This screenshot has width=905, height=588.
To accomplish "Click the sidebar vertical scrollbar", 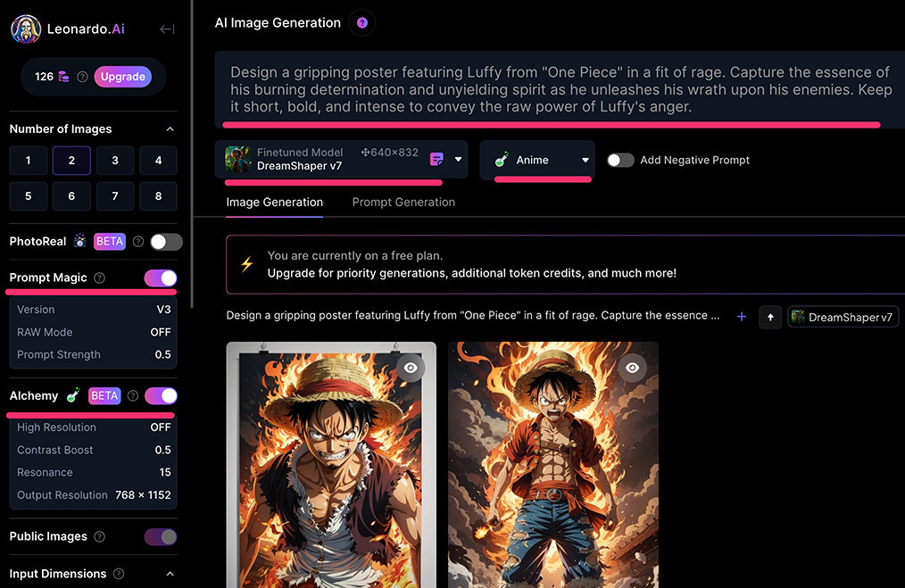I will click(192, 153).
